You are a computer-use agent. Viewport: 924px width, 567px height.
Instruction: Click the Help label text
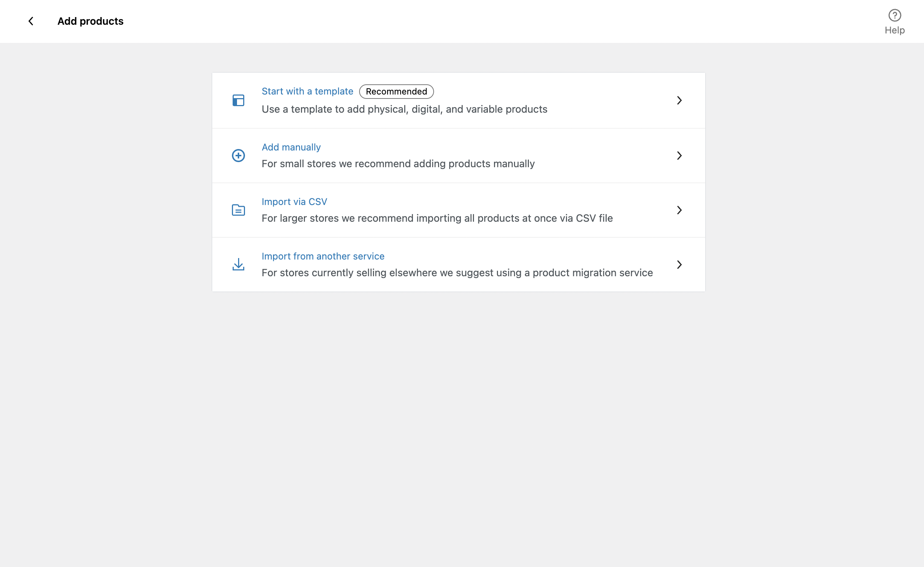click(x=894, y=31)
